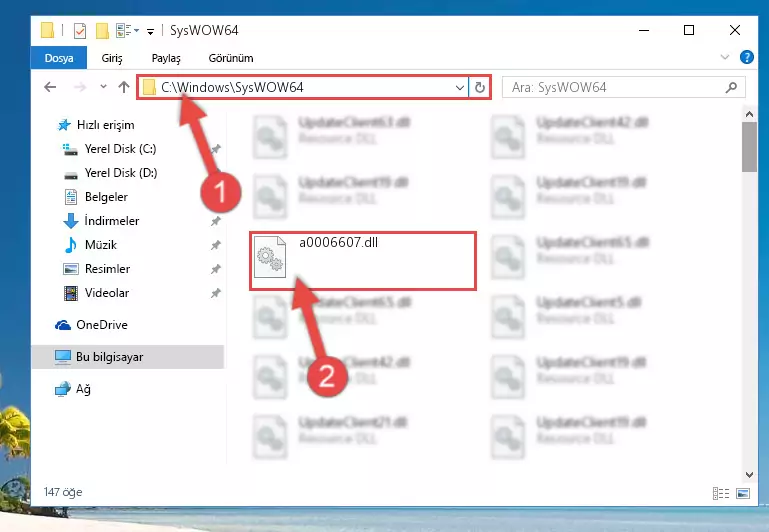Select Ağ in the navigation pane
Viewport: 769px width, 532px height.
82,389
